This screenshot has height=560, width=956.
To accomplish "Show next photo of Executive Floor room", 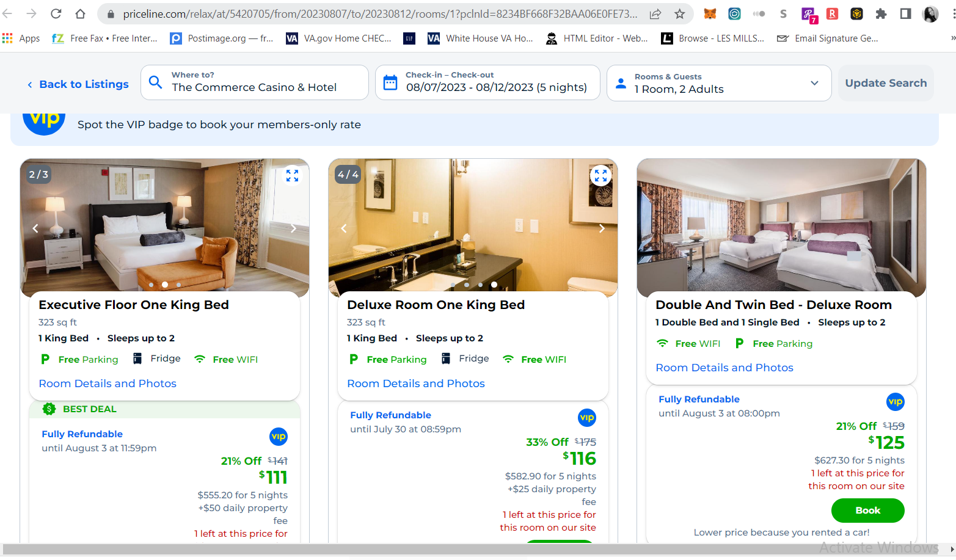I will pyautogui.click(x=293, y=228).
